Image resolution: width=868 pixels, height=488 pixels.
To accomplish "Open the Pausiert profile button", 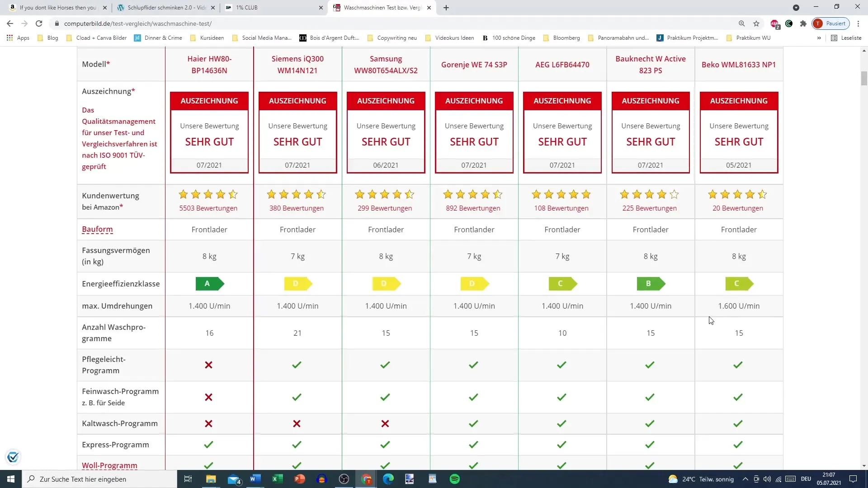I will click(831, 23).
